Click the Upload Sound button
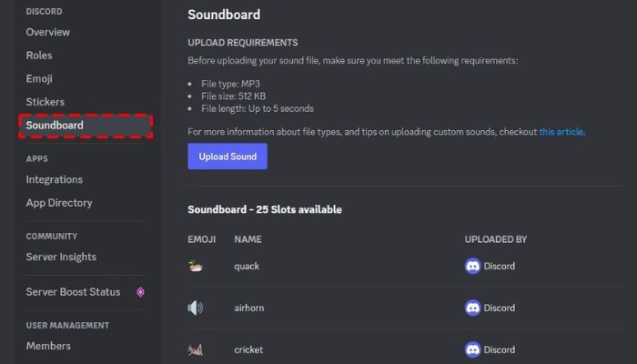Viewport: 637px width, 364px height. 227,157
